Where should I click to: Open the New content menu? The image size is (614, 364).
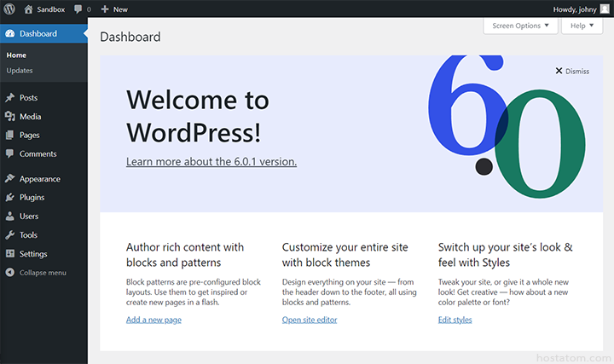tap(114, 9)
